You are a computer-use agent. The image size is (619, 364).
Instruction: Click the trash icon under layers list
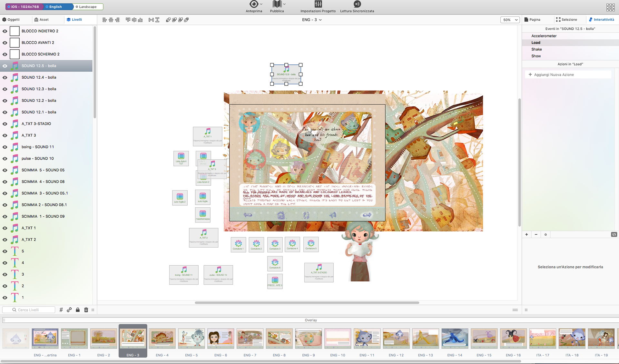86,310
